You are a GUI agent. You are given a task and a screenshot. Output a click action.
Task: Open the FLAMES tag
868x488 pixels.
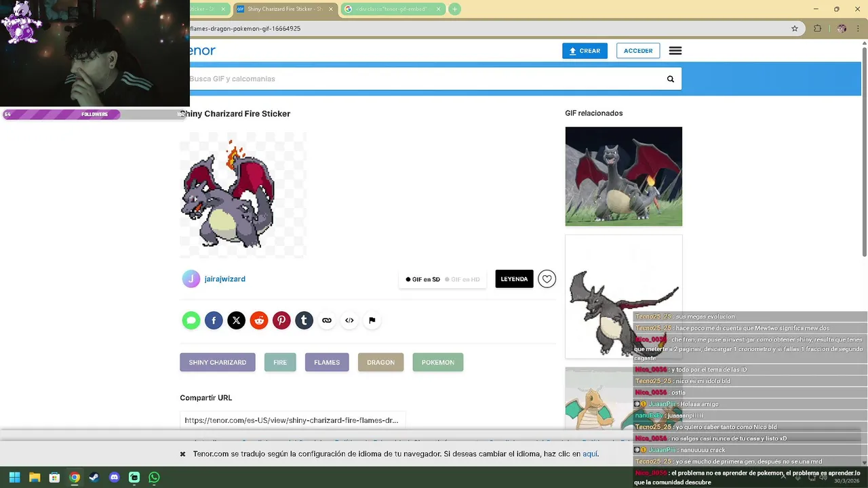(327, 363)
